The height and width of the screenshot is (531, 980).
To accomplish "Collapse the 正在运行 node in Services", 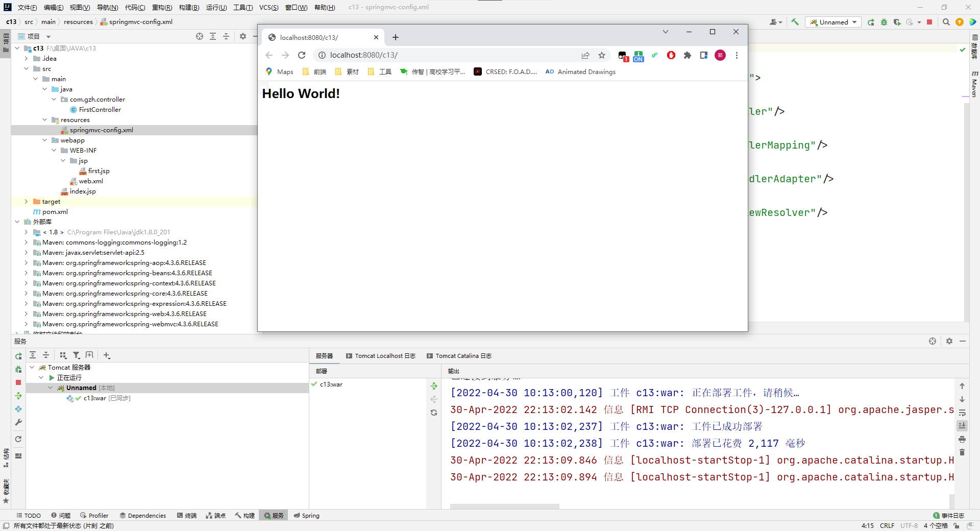I will [41, 378].
